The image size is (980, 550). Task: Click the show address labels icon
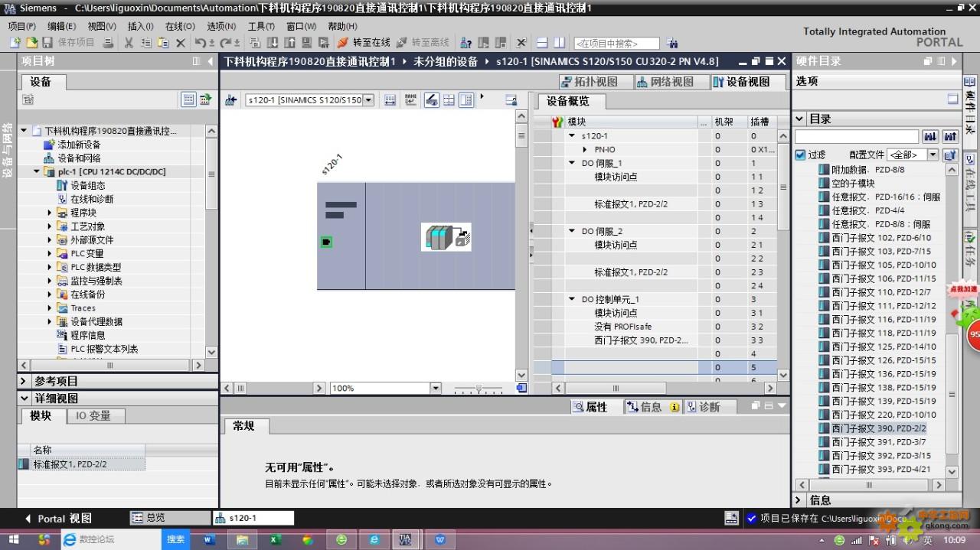(x=432, y=100)
